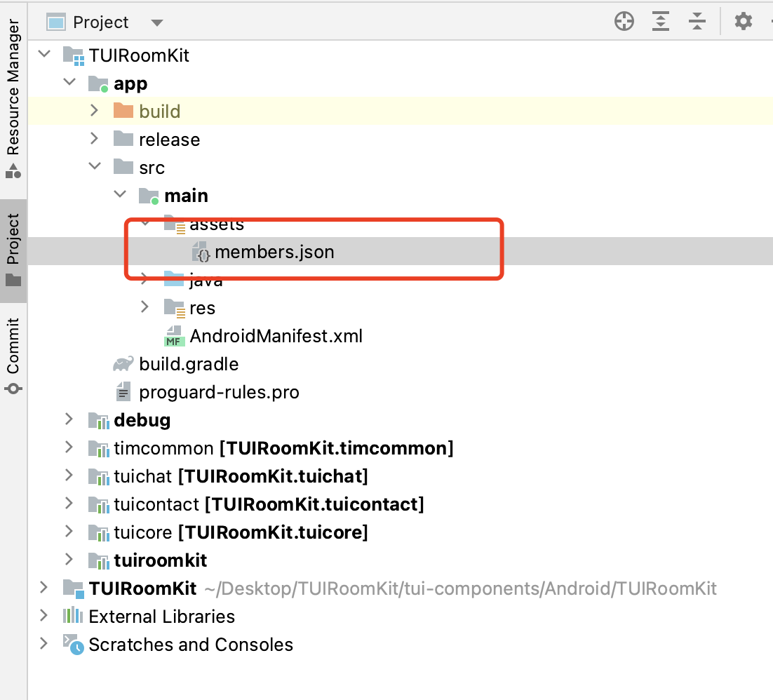Expand the timcommon module chevron
This screenshot has width=773, height=700.
[69, 447]
